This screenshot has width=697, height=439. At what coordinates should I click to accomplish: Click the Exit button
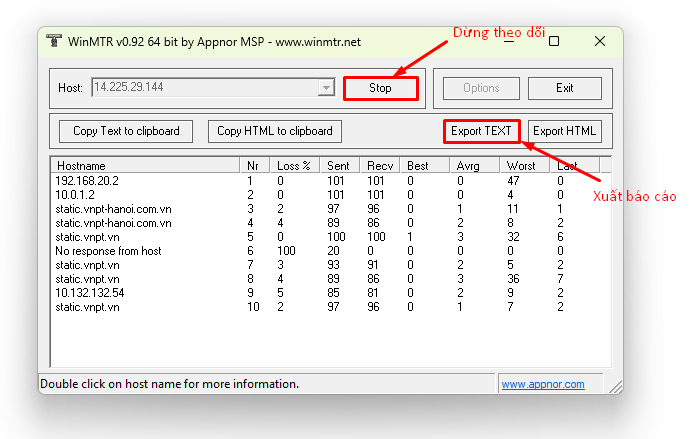click(564, 88)
